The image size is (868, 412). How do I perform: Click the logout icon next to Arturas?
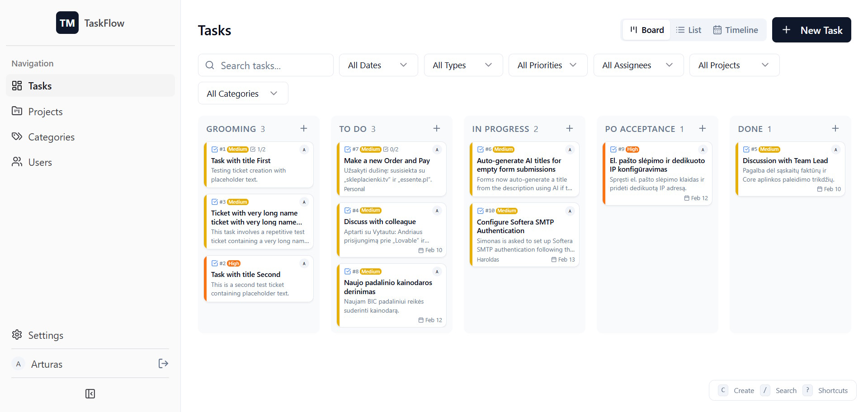tap(163, 363)
